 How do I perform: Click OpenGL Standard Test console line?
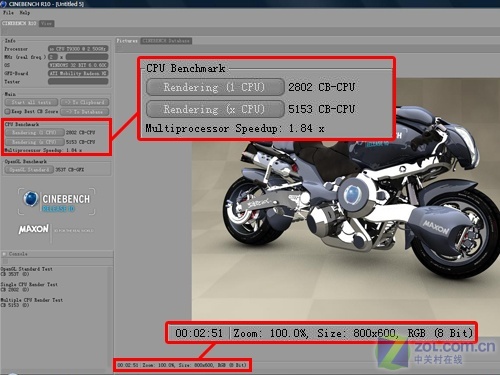[x=27, y=269]
